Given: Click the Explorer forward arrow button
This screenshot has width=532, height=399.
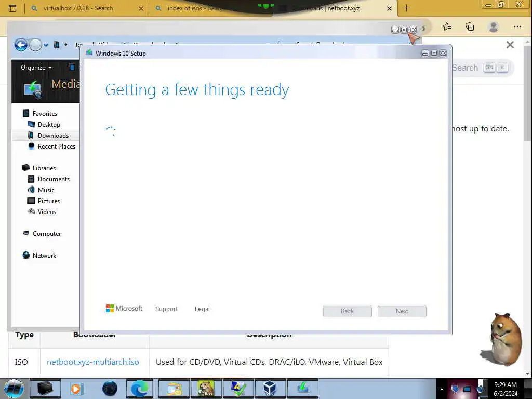Looking at the screenshot, I should click(x=36, y=45).
